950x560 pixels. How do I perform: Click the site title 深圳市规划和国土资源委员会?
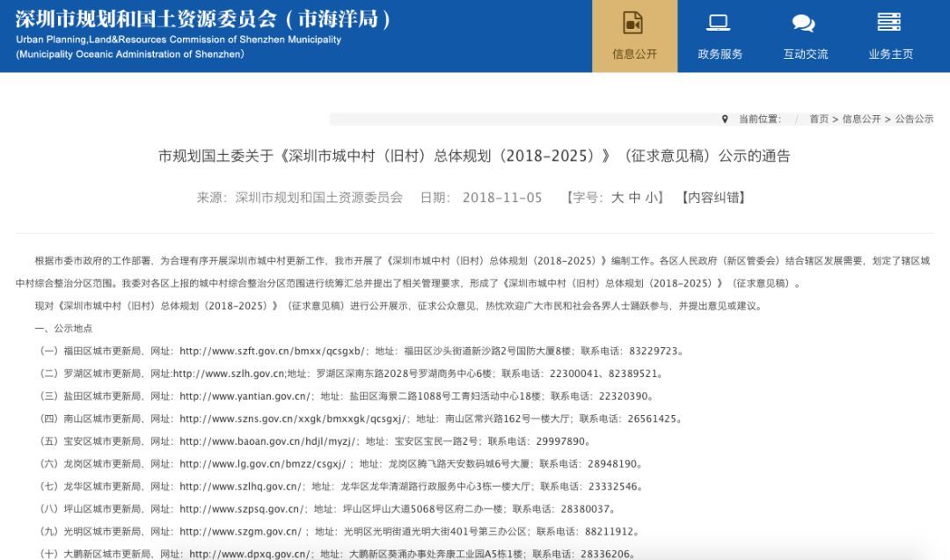pyautogui.click(x=204, y=19)
